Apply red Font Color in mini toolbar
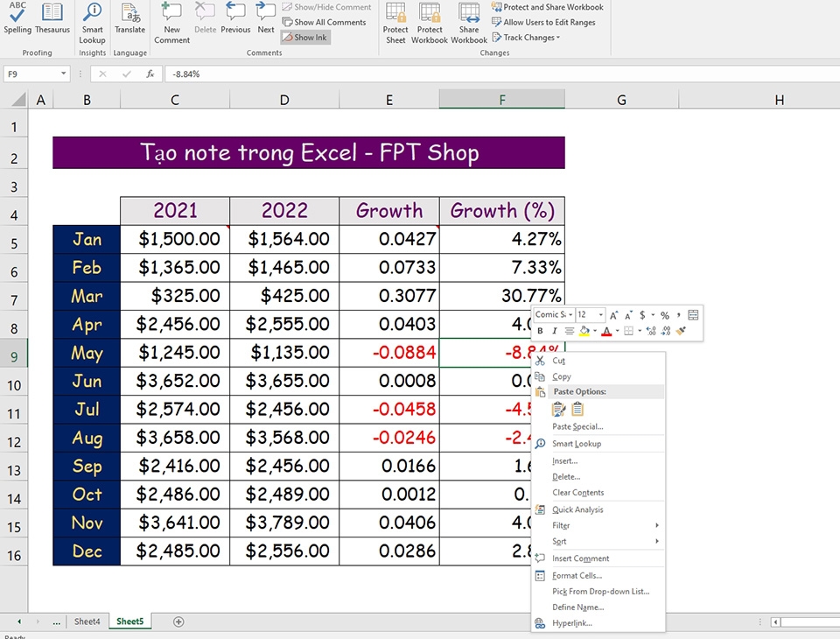The image size is (840, 639). [606, 331]
